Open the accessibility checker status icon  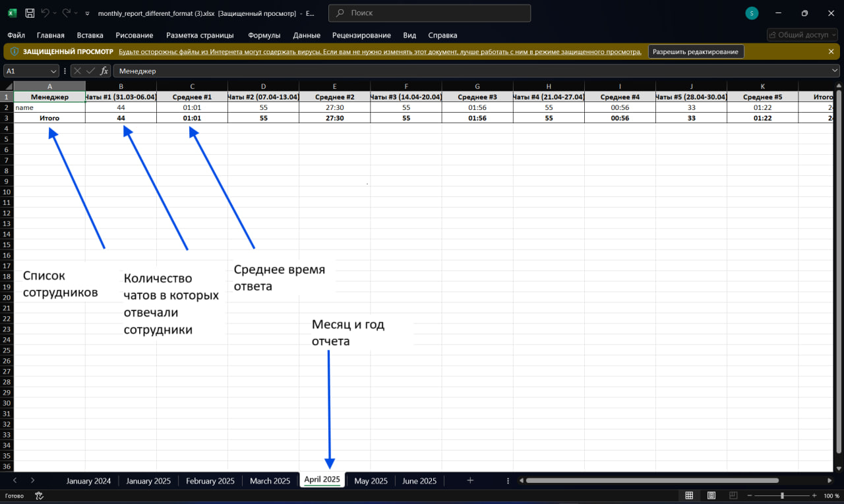39,496
